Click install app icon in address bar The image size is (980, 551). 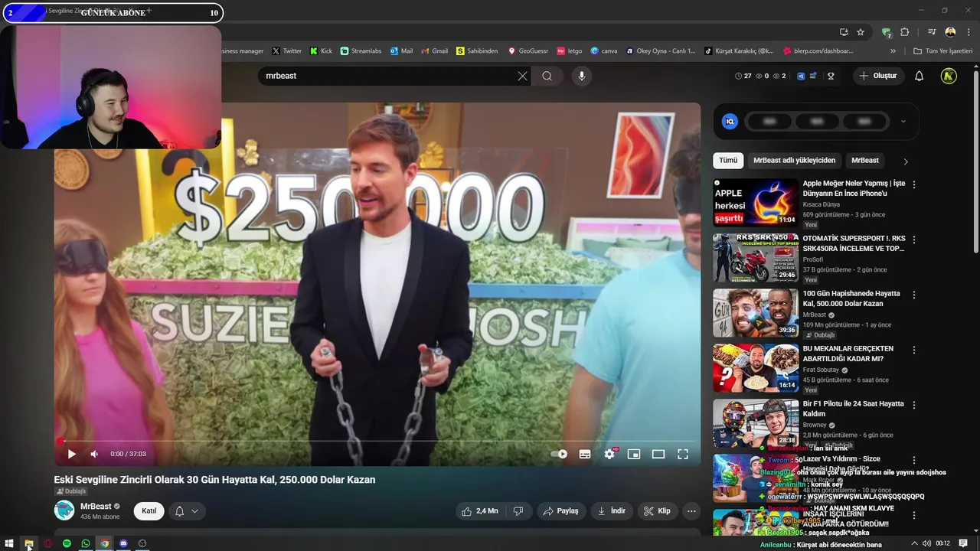click(844, 32)
